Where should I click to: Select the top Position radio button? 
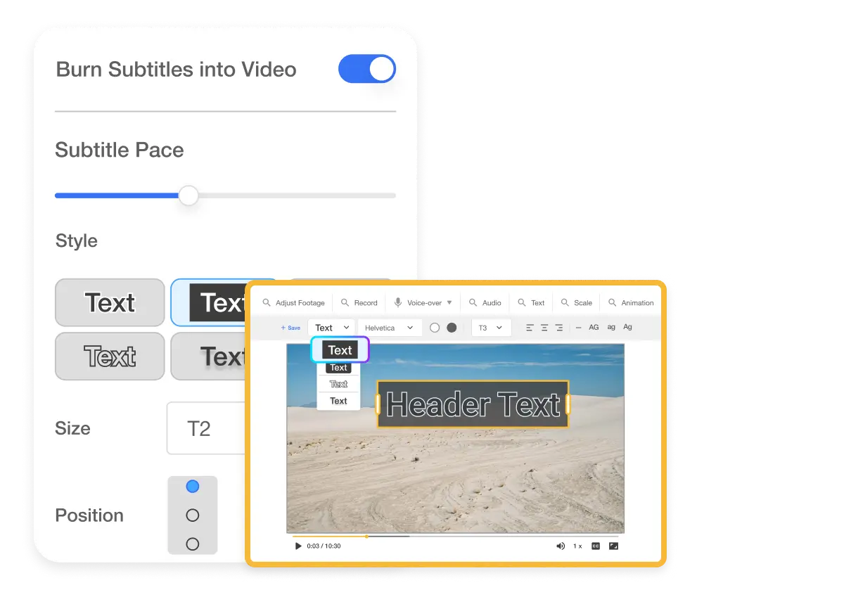193,487
